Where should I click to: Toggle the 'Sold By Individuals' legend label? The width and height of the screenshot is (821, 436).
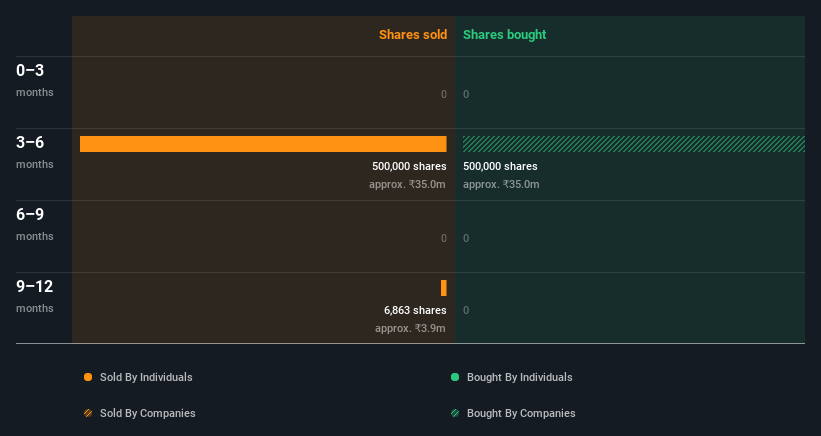146,377
